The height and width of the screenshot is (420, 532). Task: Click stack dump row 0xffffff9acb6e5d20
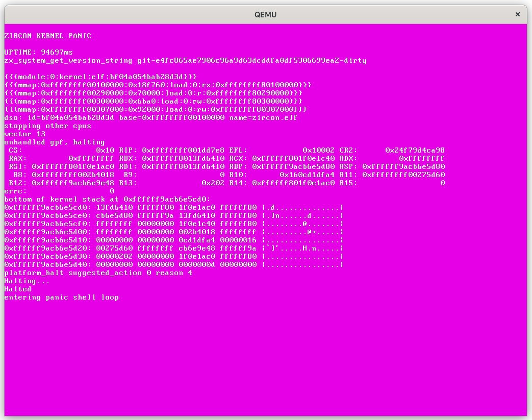pos(174,248)
